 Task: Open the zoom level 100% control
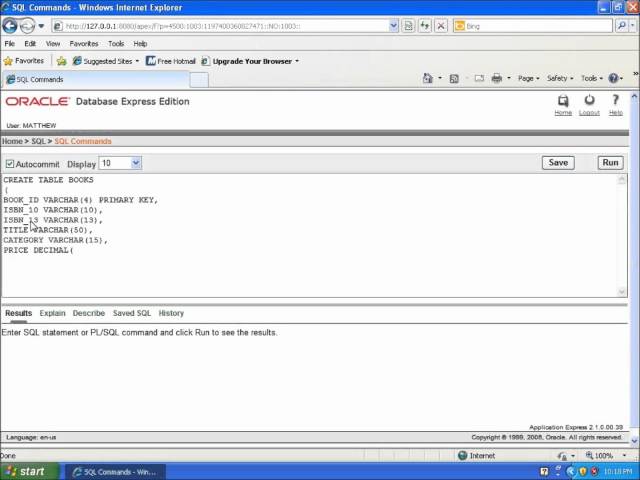[606, 455]
